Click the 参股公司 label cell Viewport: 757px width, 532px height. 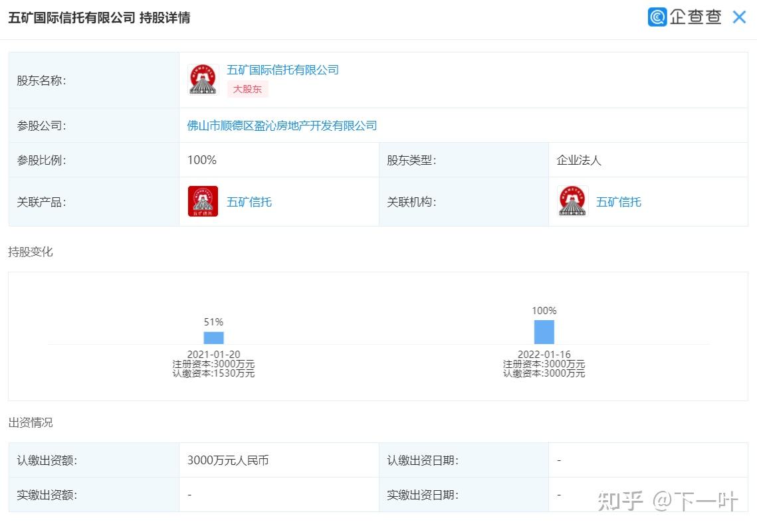tap(94, 126)
